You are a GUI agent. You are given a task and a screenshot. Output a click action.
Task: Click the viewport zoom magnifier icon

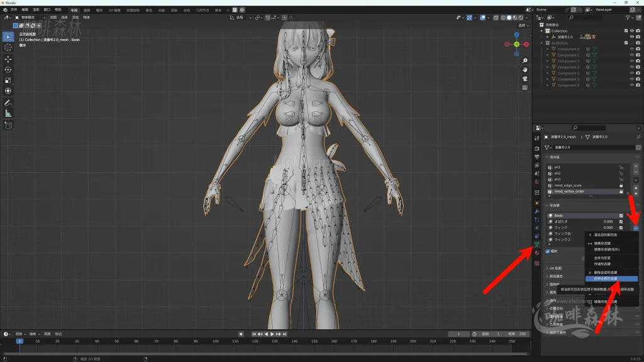pos(525,61)
